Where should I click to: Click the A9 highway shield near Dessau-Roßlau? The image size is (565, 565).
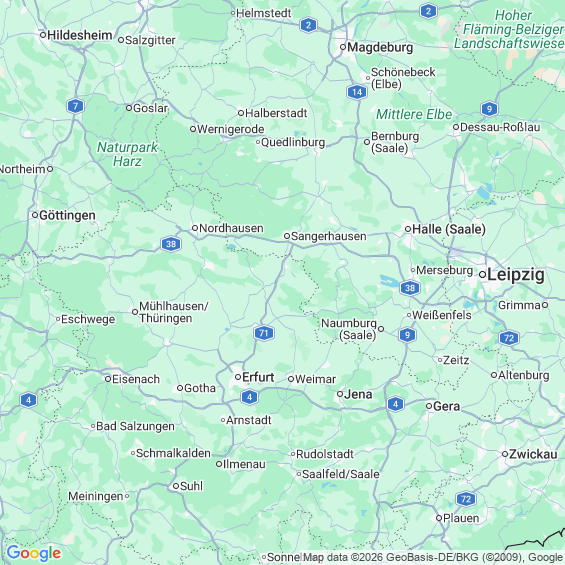pos(489,109)
